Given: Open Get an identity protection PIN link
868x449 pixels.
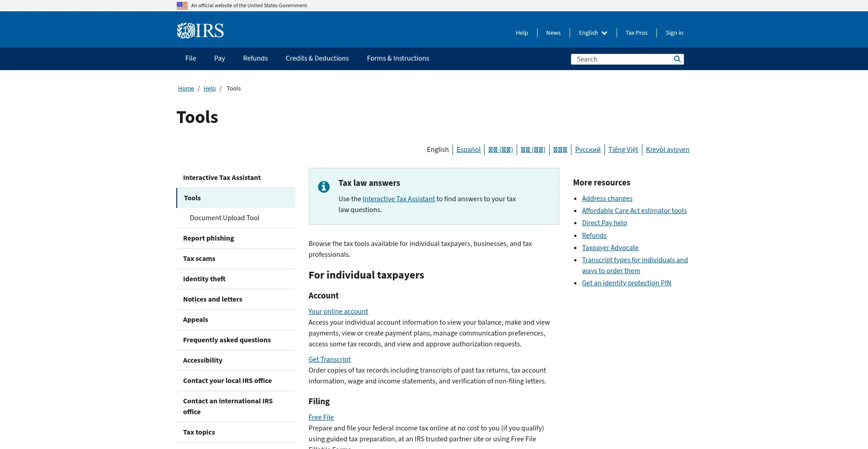Looking at the screenshot, I should click(627, 283).
